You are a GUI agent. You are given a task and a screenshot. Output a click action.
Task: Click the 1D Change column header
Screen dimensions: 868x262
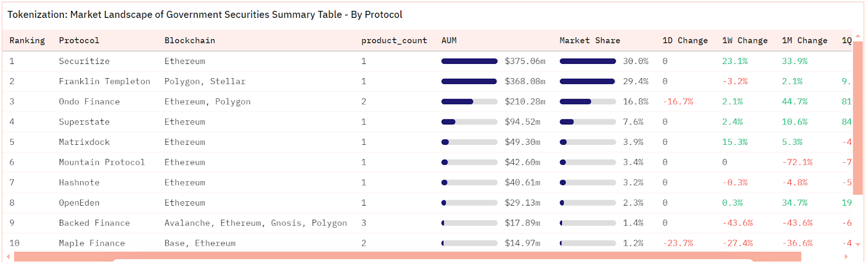coord(685,41)
